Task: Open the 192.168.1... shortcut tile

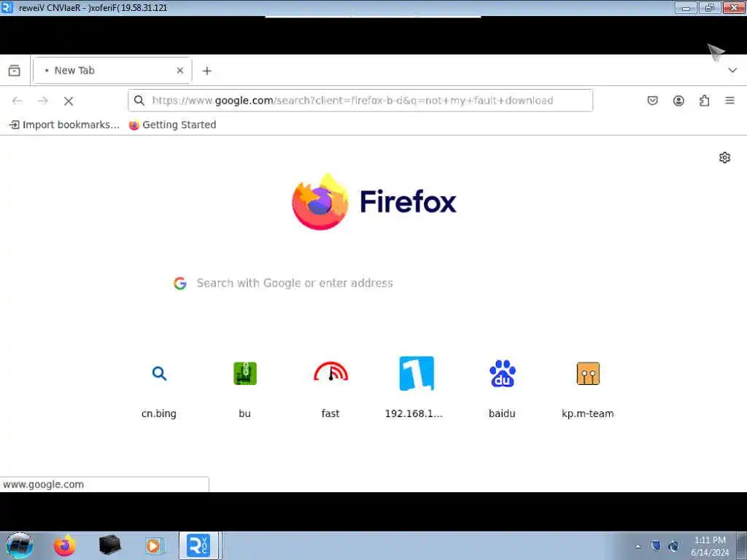Action: pyautogui.click(x=417, y=386)
